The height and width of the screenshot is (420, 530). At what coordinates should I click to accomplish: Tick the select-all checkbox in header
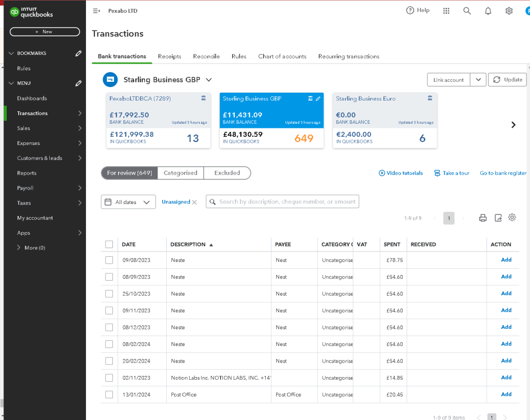click(x=109, y=244)
